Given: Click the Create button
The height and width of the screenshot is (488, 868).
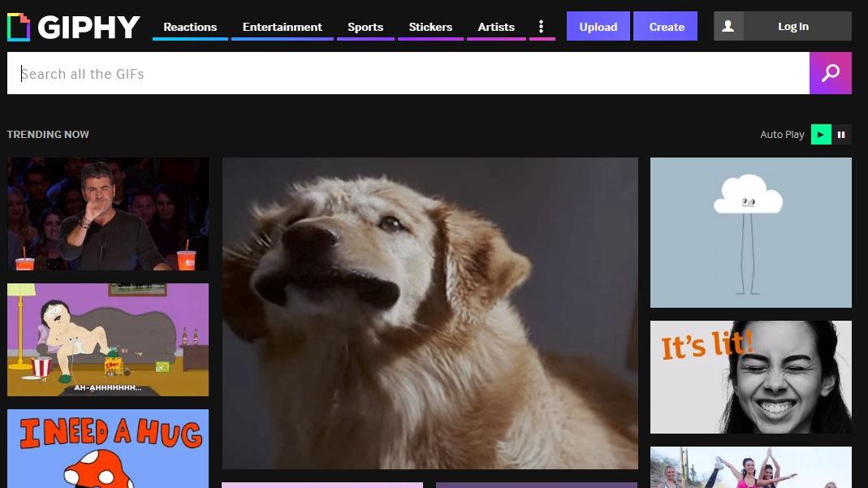Looking at the screenshot, I should tap(666, 26).
